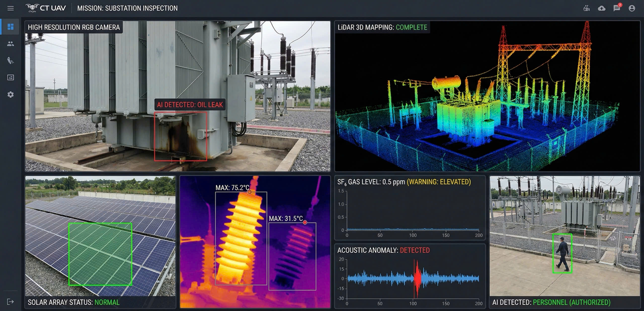Open messages with notification badge
644x311 pixels.
(x=617, y=8)
